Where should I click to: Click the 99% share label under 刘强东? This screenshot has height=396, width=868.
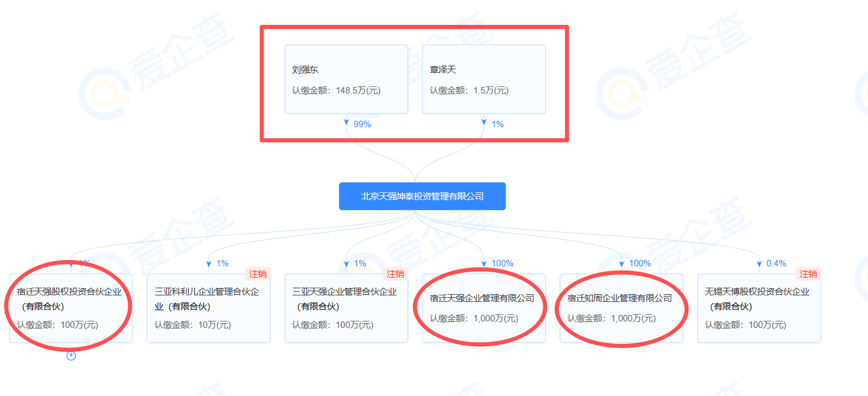pos(362,124)
